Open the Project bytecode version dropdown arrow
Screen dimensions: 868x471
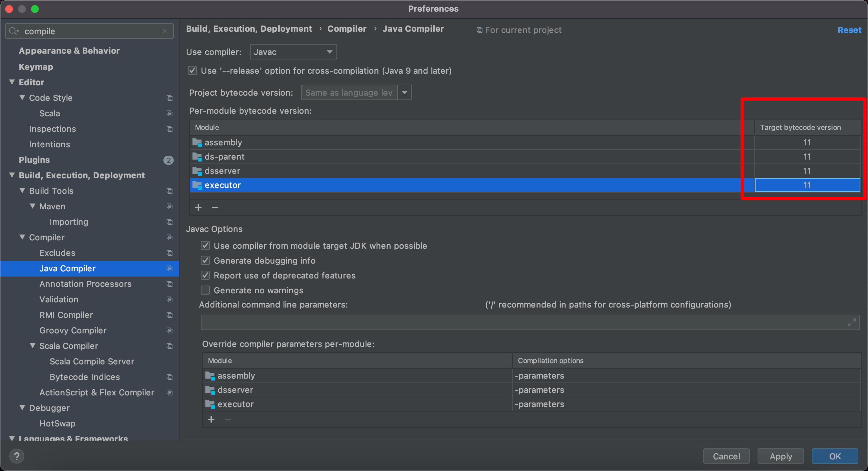coord(405,92)
